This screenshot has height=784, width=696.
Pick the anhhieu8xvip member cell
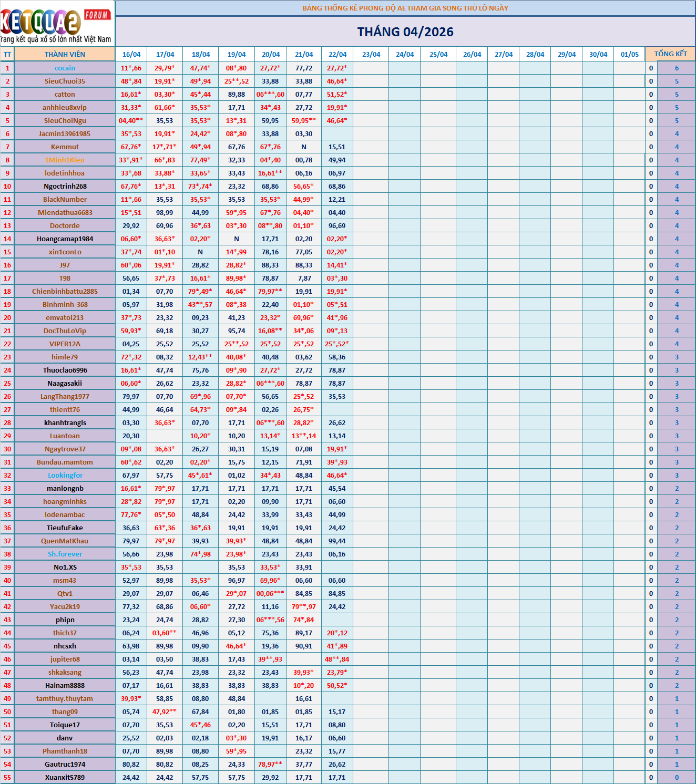coord(65,107)
